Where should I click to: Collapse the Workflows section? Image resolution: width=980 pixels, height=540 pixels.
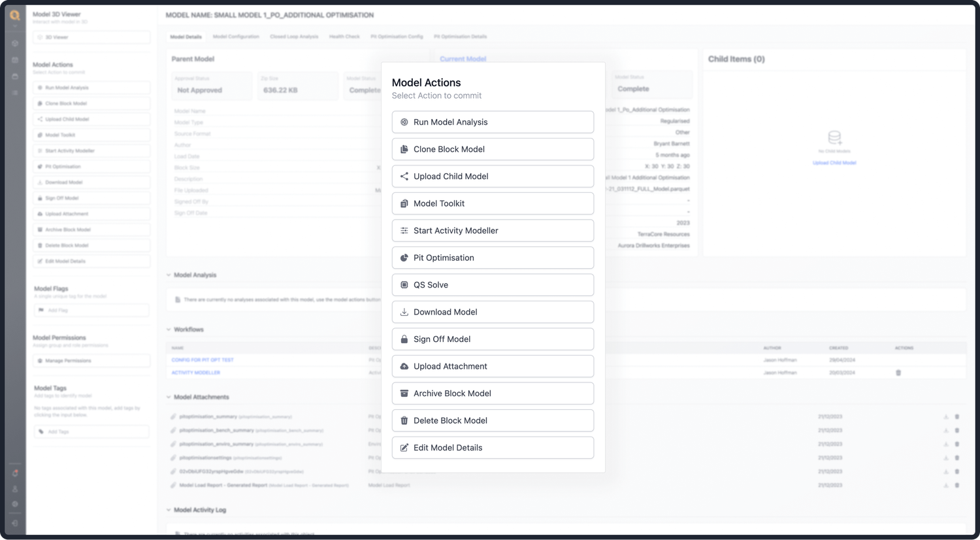pos(169,329)
